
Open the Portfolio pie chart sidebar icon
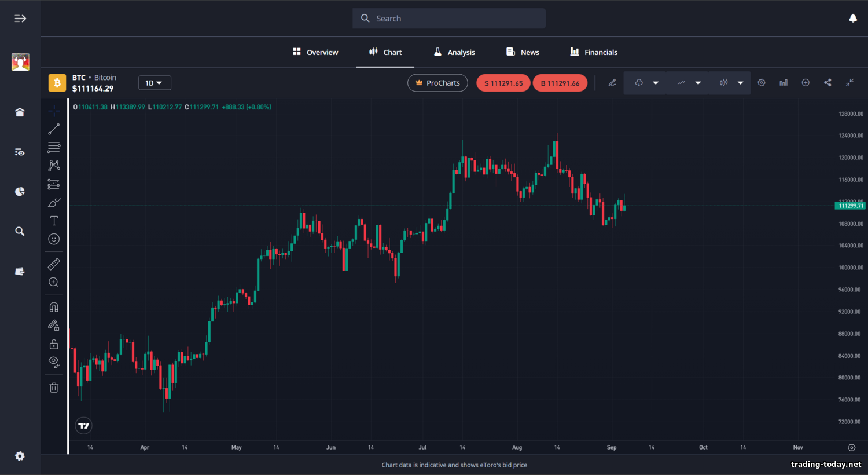click(x=20, y=191)
